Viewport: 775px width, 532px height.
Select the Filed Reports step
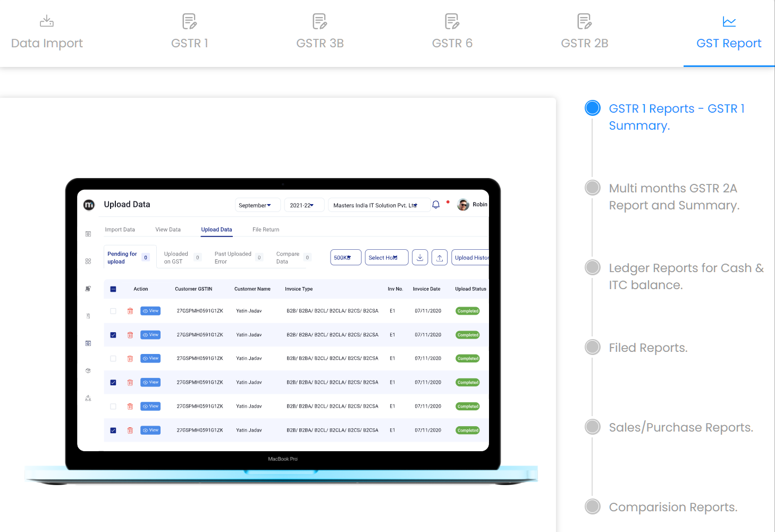593,347
